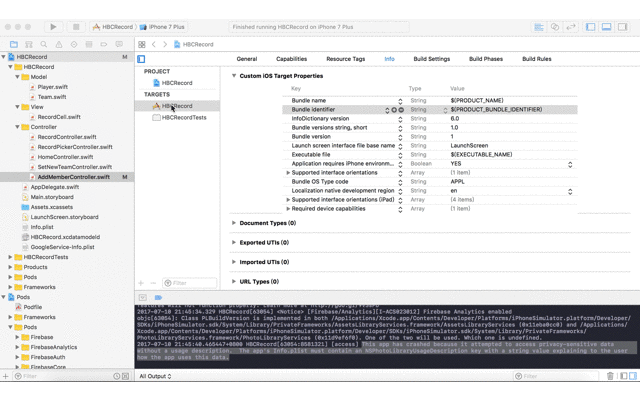Open the Capabilities tab
The height and width of the screenshot is (400, 640).
[x=291, y=59]
